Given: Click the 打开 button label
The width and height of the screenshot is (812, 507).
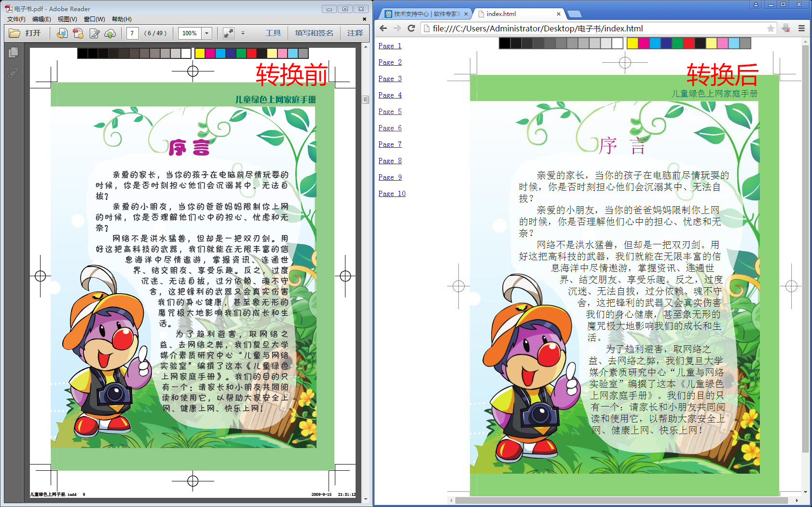Looking at the screenshot, I should (33, 33).
